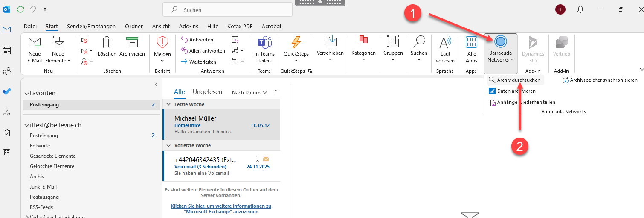
Task: Select Anhänge wiederherstellen menu entry
Action: pyautogui.click(x=522, y=102)
